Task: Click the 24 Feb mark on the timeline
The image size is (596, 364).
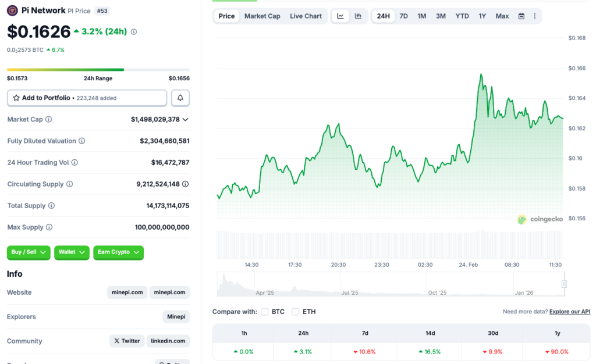Action: [468, 264]
